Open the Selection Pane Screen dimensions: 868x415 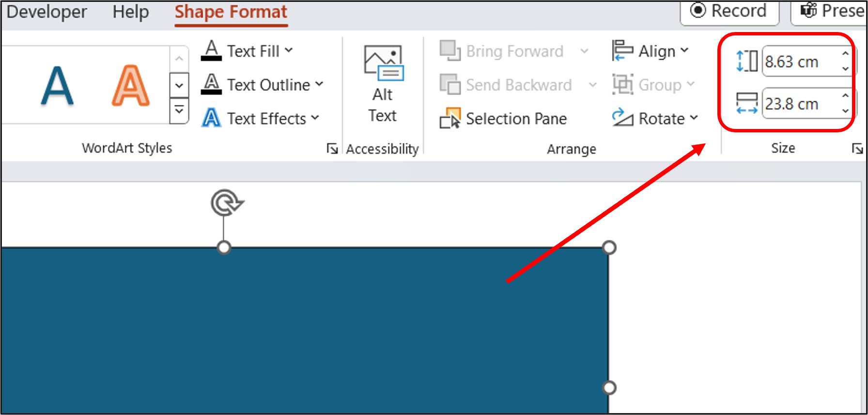pyautogui.click(x=504, y=119)
